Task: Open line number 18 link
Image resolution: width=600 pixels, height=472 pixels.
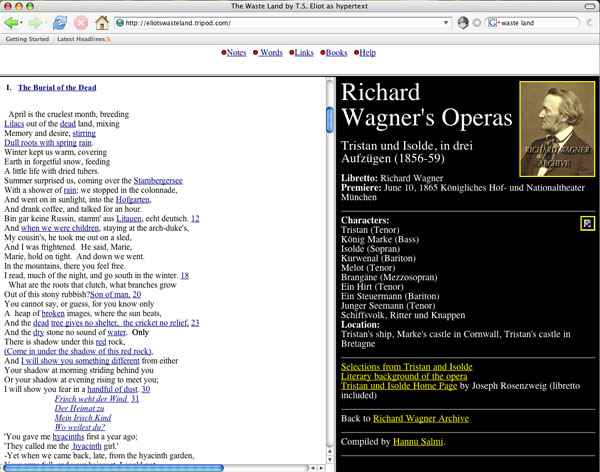Action: click(x=184, y=276)
